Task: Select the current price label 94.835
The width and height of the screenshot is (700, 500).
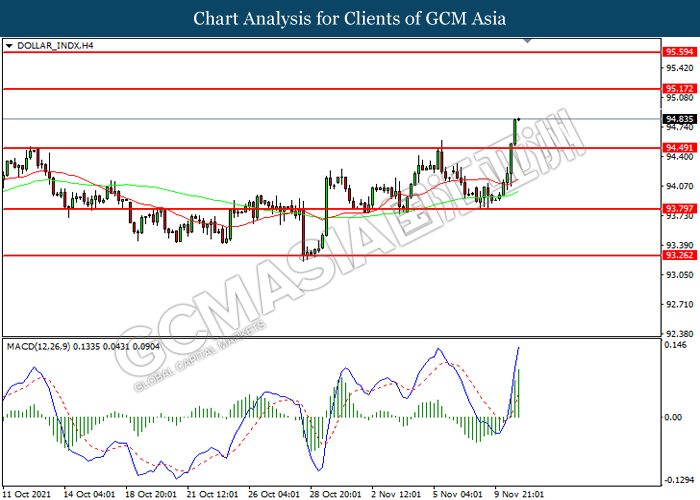Action: tap(679, 119)
